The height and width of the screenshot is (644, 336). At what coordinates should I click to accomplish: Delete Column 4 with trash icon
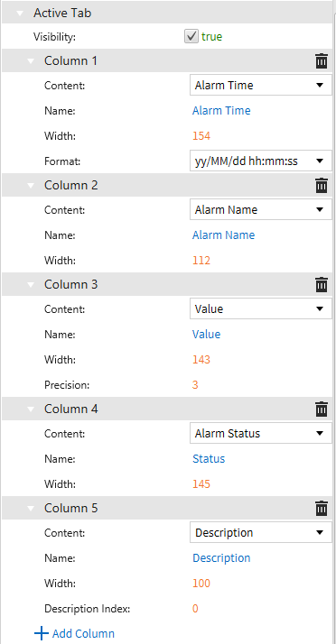tap(322, 409)
